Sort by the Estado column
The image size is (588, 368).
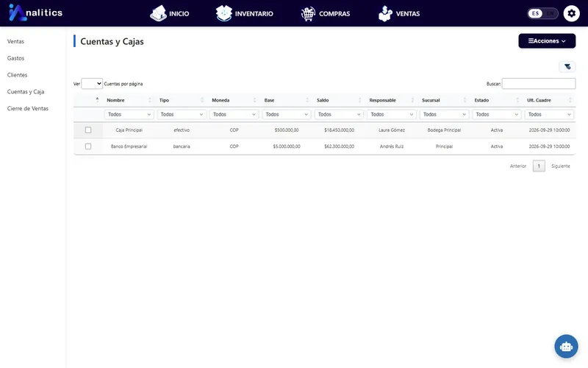tap(496, 100)
